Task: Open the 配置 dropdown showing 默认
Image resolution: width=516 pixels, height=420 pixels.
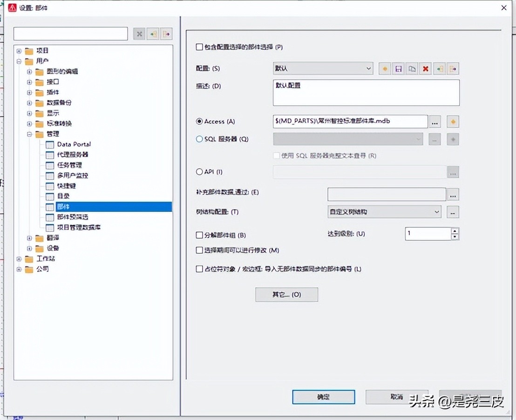Action: (x=323, y=68)
